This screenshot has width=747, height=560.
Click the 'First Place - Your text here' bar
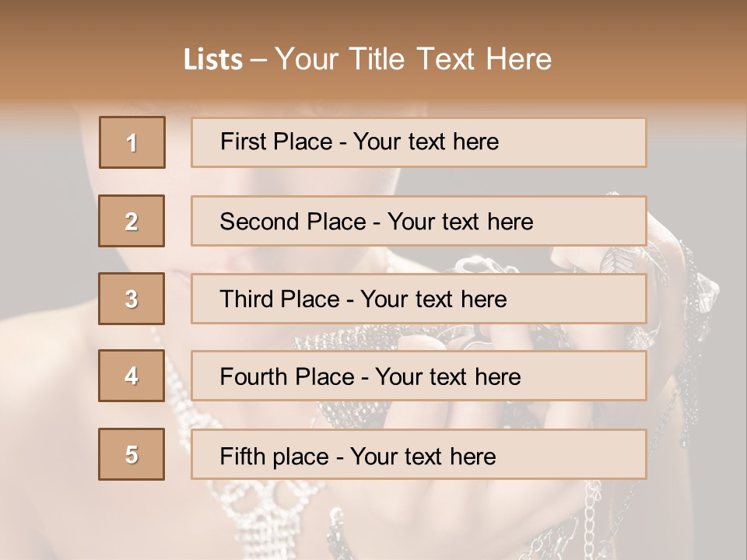click(x=419, y=142)
